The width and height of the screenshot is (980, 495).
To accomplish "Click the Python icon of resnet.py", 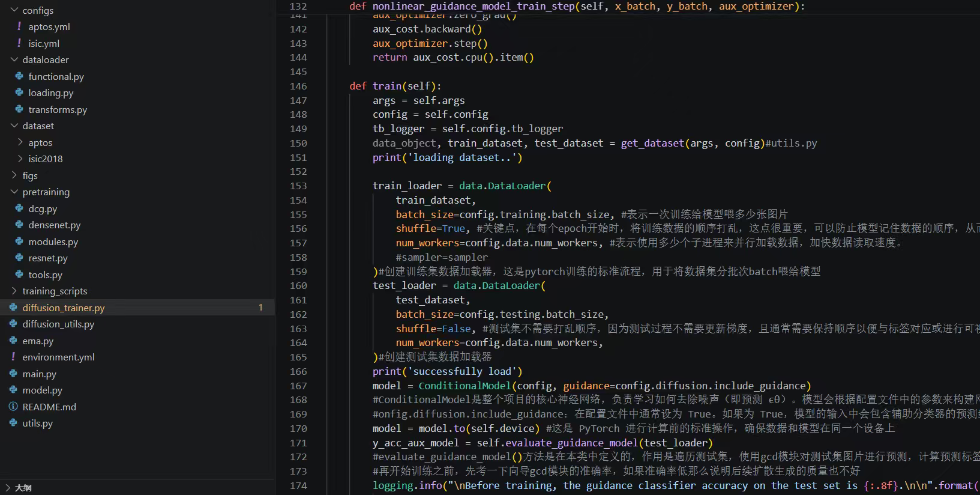I will [x=19, y=258].
